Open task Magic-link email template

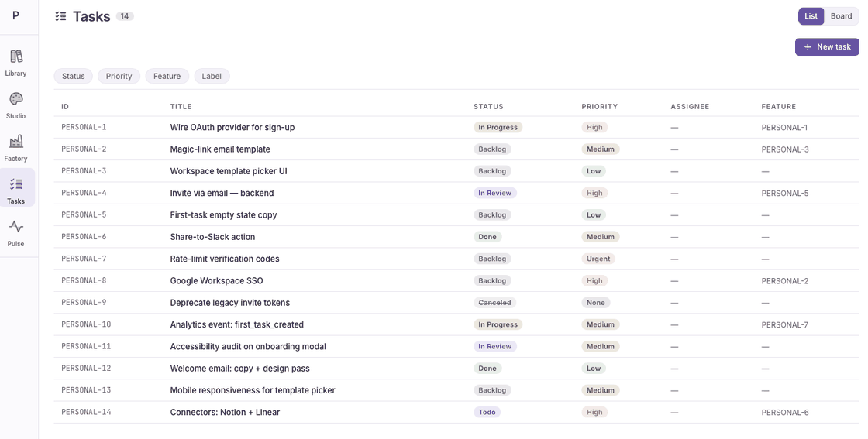(x=220, y=149)
